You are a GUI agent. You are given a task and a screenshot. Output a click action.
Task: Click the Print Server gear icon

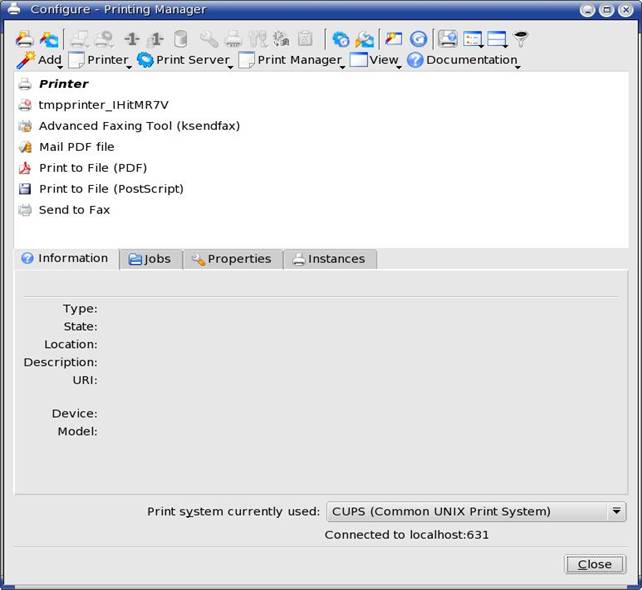coord(145,60)
